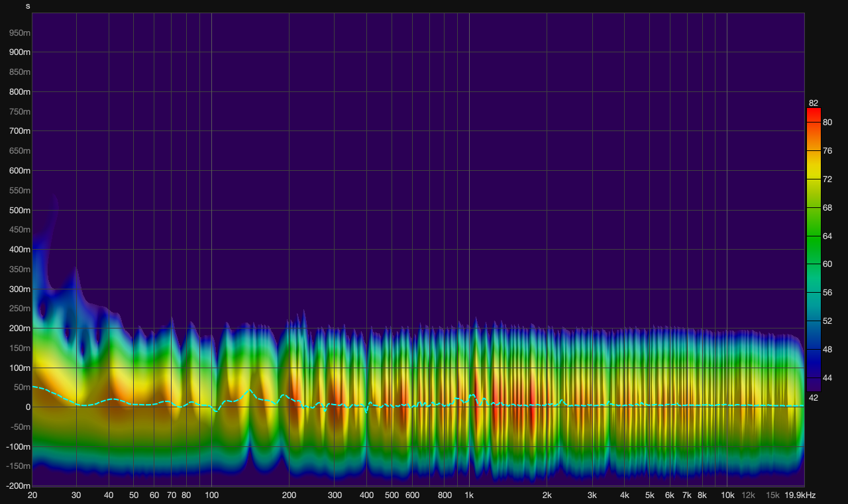Image resolution: width=848 pixels, height=504 pixels.
Task: Click the 42 minimum level scale label
Action: click(x=813, y=398)
